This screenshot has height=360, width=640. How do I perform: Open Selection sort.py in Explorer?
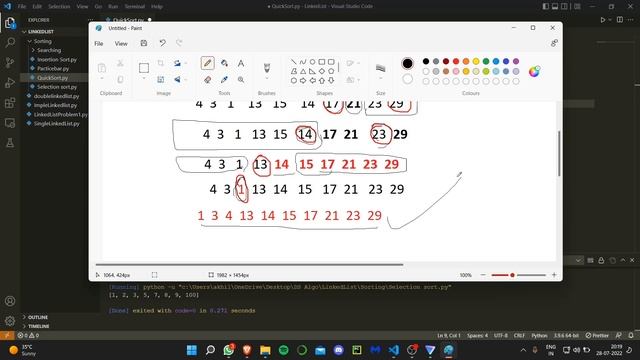pos(57,87)
